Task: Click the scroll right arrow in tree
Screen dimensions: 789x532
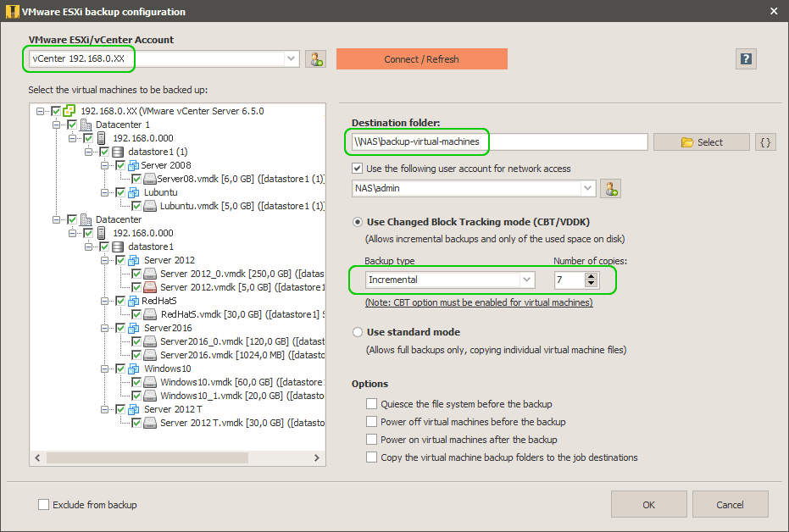Action: [316, 457]
